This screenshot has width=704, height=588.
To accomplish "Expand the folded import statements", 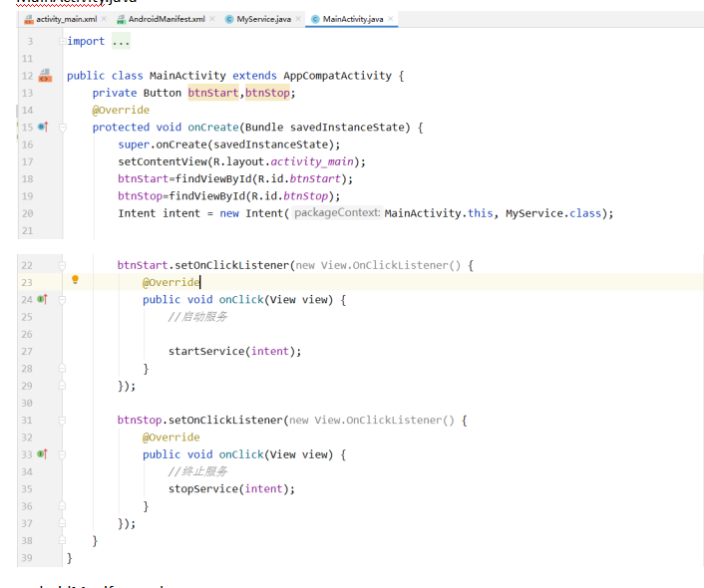I will [63, 41].
